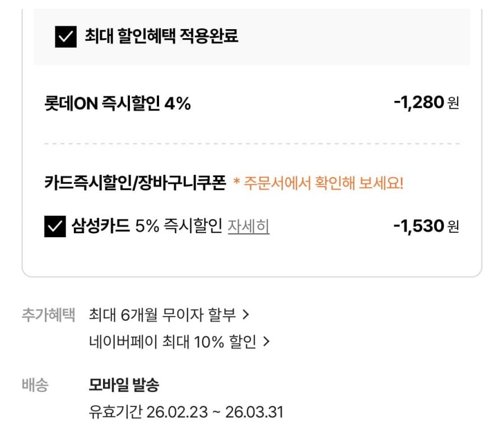The image size is (504, 435).
Task: Click the 삼성카드 5% 즉시할인 label
Action: pos(147,226)
